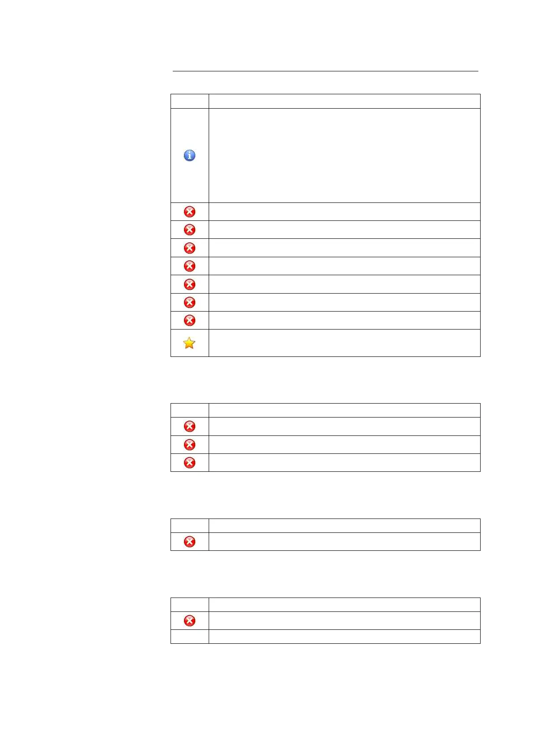The height and width of the screenshot is (756, 534).
Task: Click the wide empty header cell of the first table
Action: (344, 101)
